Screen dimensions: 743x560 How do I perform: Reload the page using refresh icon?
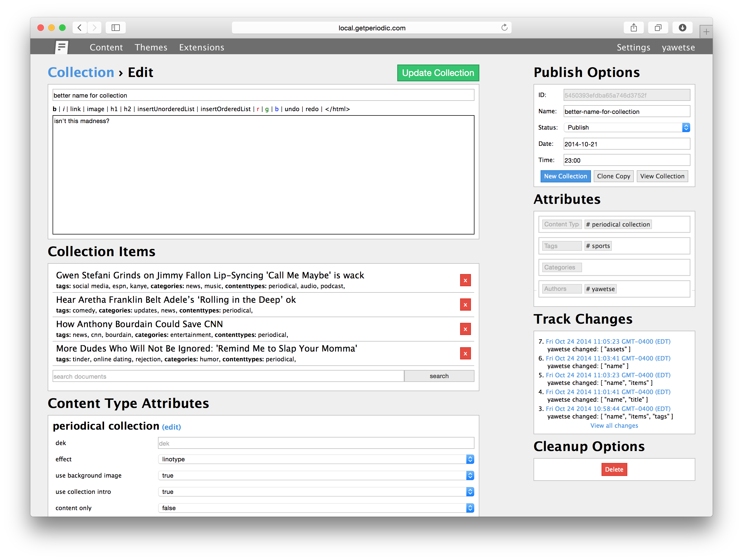[x=504, y=28]
